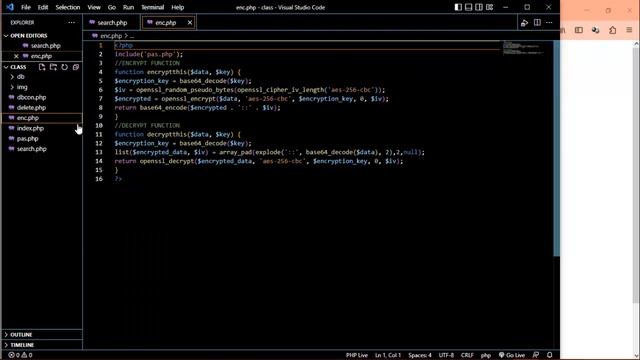Open the browser hamburger menu
This screenshot has width=640, height=360.
pyautogui.click(x=629, y=30)
